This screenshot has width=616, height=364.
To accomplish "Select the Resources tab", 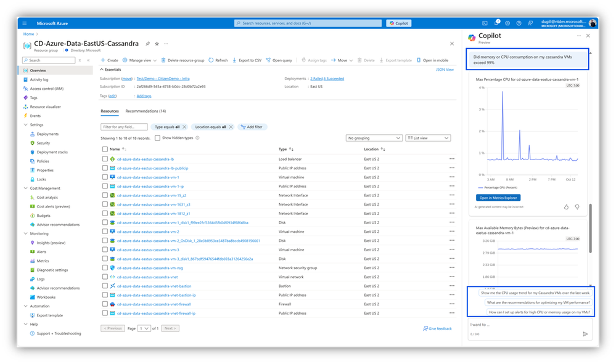I will click(x=110, y=111).
